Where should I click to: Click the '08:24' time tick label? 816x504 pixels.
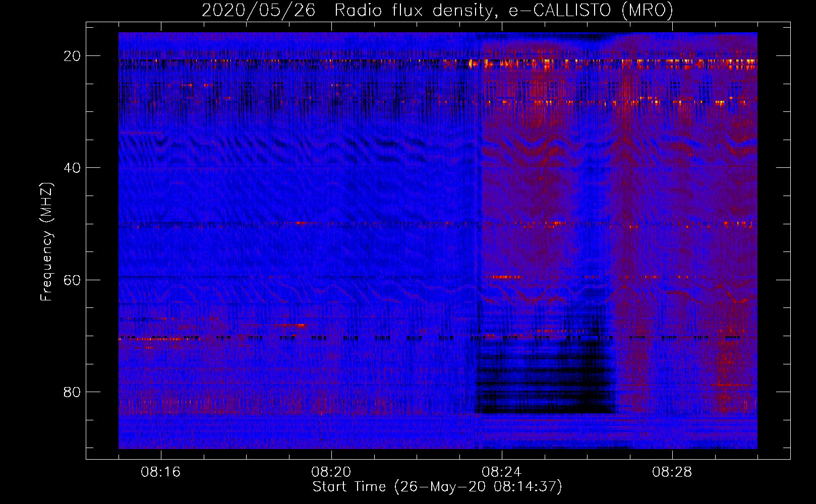[502, 472]
